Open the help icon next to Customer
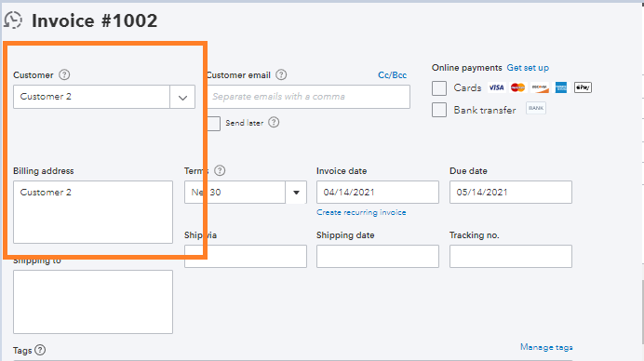The width and height of the screenshot is (644, 361). pos(64,74)
